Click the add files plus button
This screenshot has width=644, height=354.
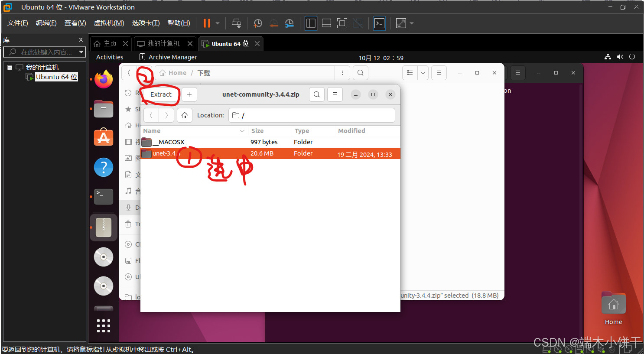coord(189,94)
